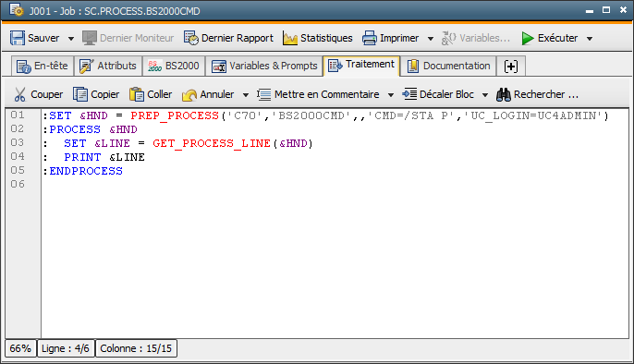This screenshot has height=364, width=634.
Task: Run the job with Exécuter
Action: pos(550,38)
